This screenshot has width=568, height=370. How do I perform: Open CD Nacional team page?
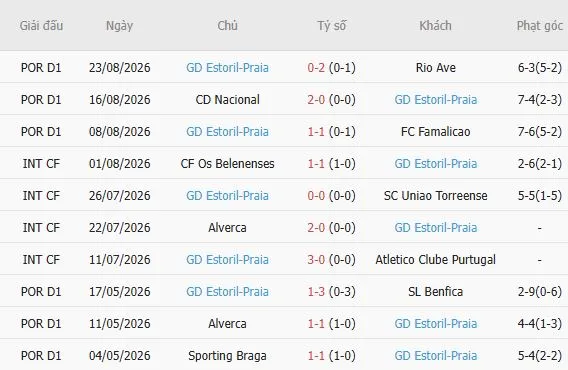point(227,100)
